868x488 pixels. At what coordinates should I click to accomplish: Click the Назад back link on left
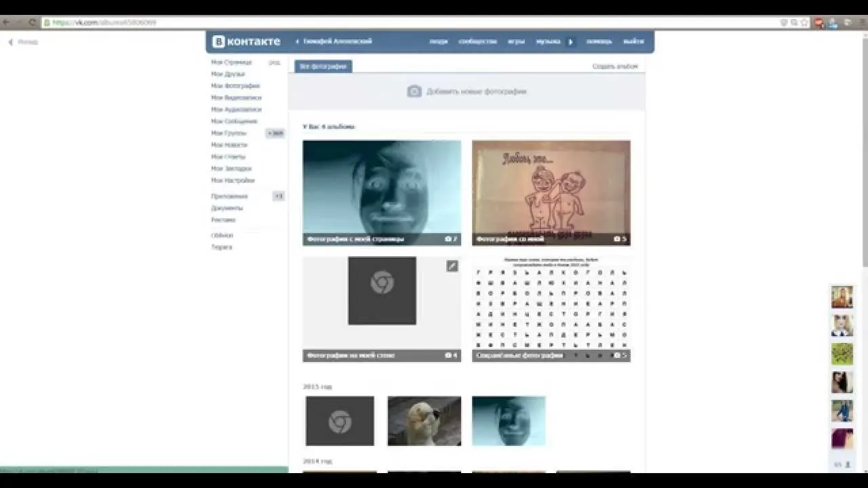pos(24,42)
